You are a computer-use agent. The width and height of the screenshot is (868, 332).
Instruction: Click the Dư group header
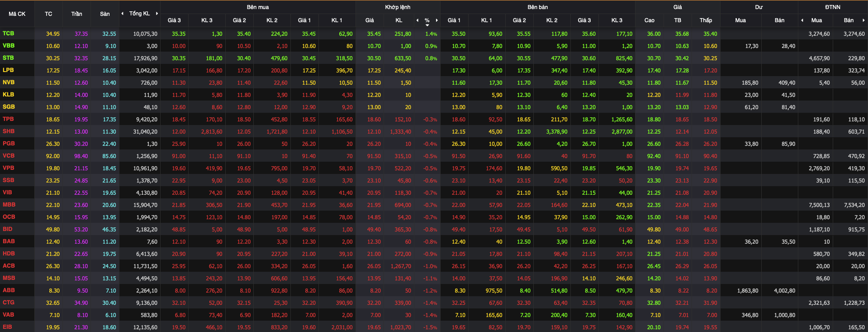pyautogui.click(x=759, y=7)
